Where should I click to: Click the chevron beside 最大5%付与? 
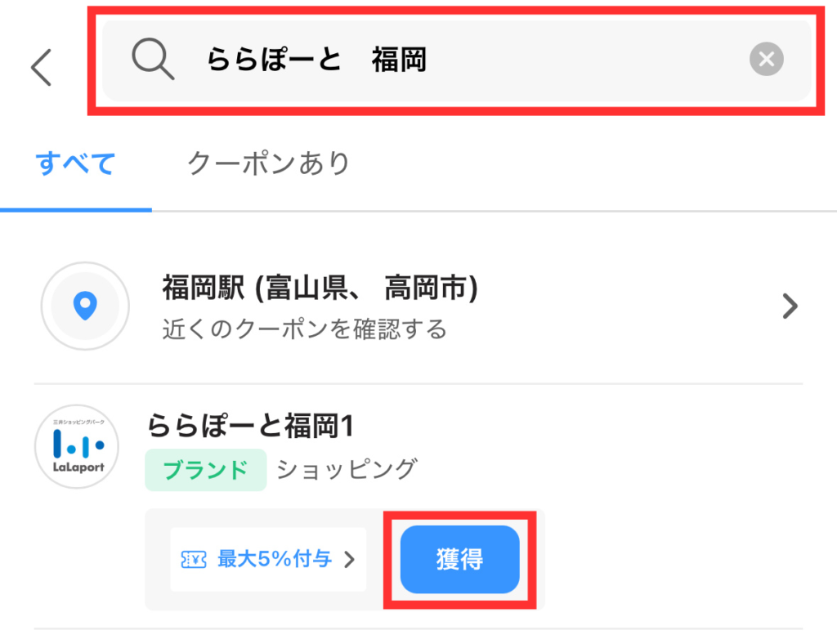tap(349, 560)
